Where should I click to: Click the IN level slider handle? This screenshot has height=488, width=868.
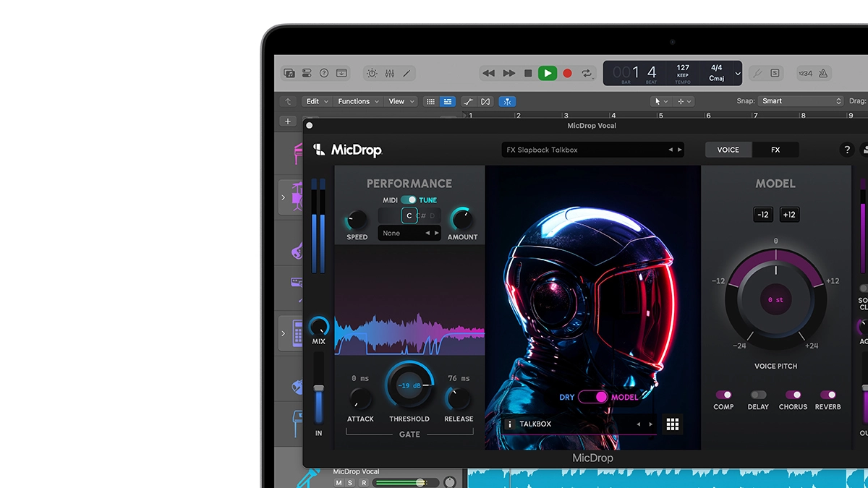click(318, 389)
